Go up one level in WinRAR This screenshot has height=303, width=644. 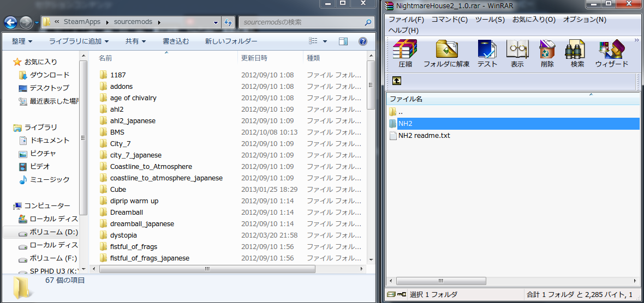point(397,80)
